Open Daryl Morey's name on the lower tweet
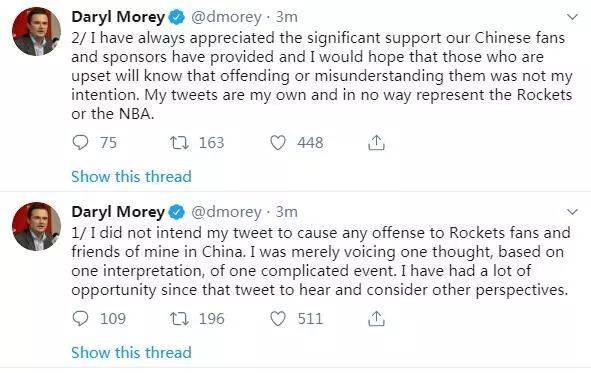Viewport: 591px width, 373px height. tap(118, 212)
